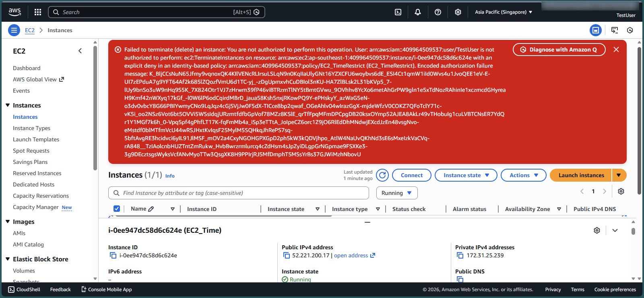Click the AWS logo home icon
644x298 pixels.
(15, 12)
